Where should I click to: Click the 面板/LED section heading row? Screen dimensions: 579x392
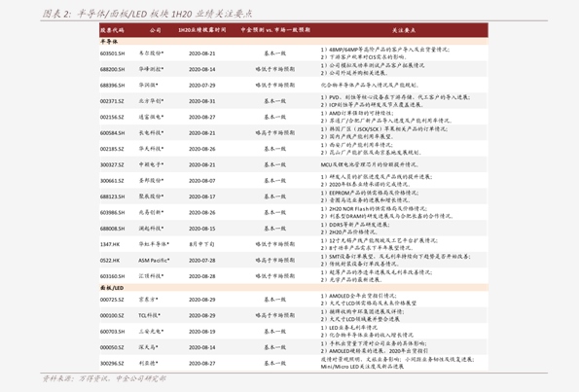[294, 288]
